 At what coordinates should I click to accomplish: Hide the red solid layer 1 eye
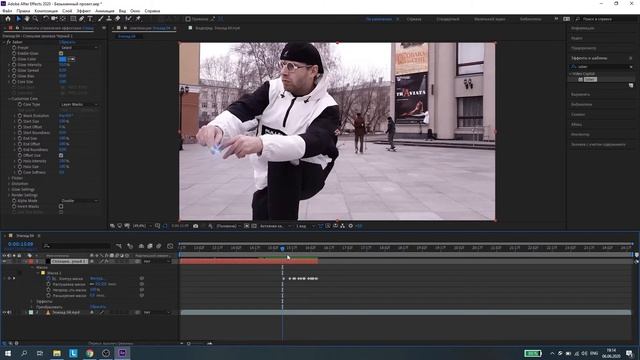4,261
